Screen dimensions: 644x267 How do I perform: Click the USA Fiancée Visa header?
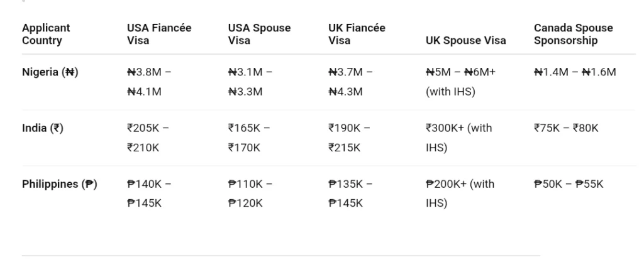[159, 34]
